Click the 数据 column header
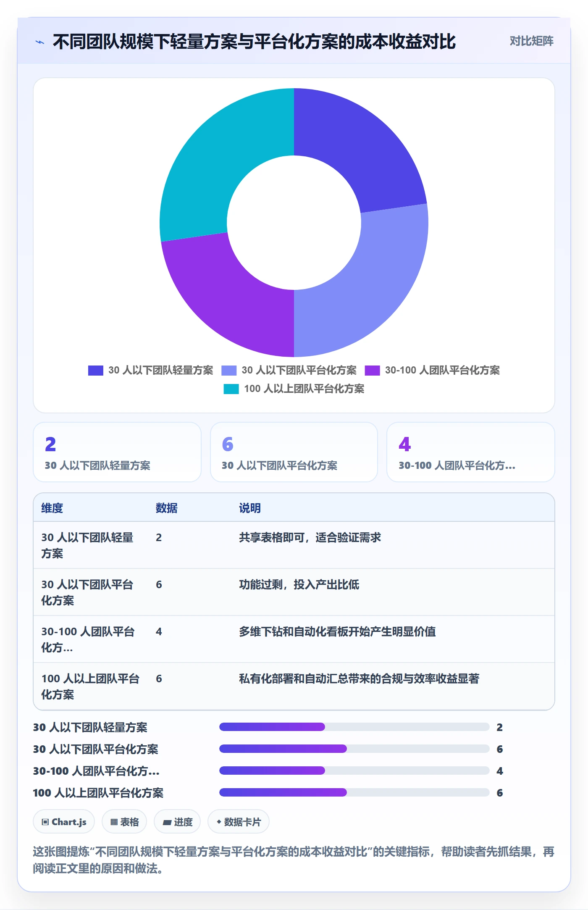This screenshot has width=588, height=910. tap(166, 508)
